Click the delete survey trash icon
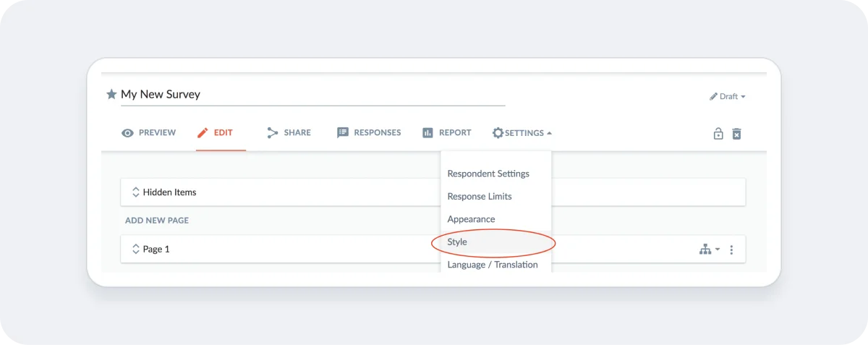This screenshot has height=345, width=868. click(x=736, y=134)
